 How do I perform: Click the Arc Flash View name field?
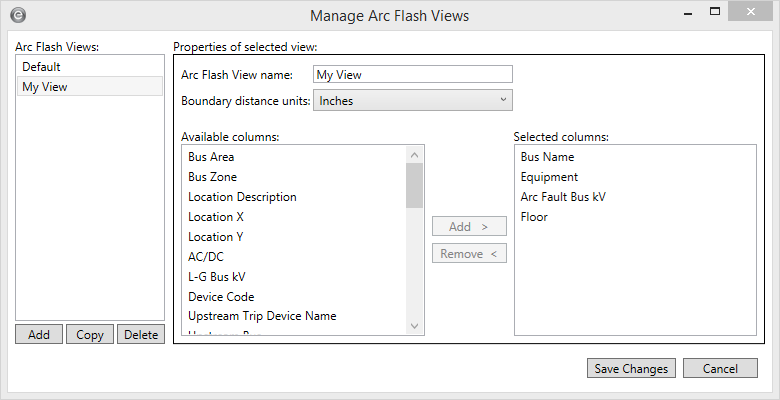tap(412, 74)
